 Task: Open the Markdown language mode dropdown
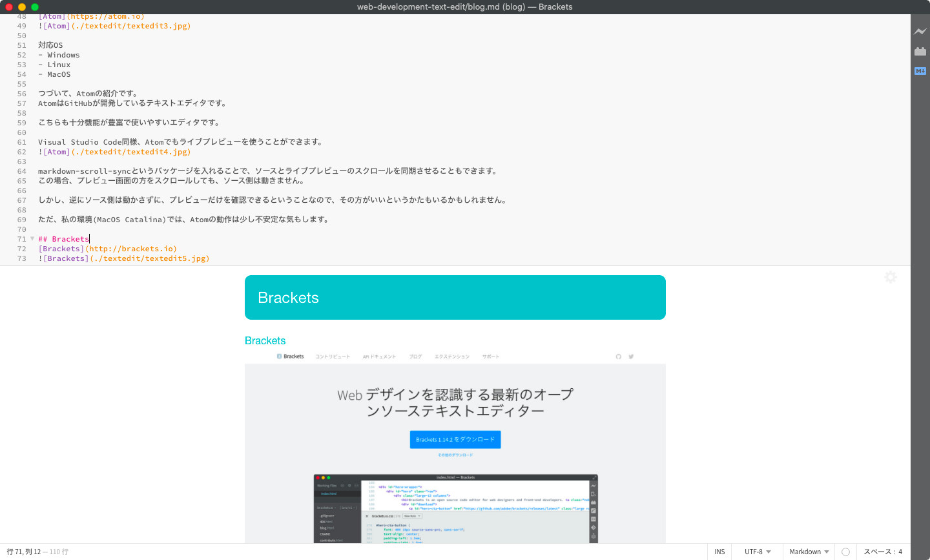point(809,552)
